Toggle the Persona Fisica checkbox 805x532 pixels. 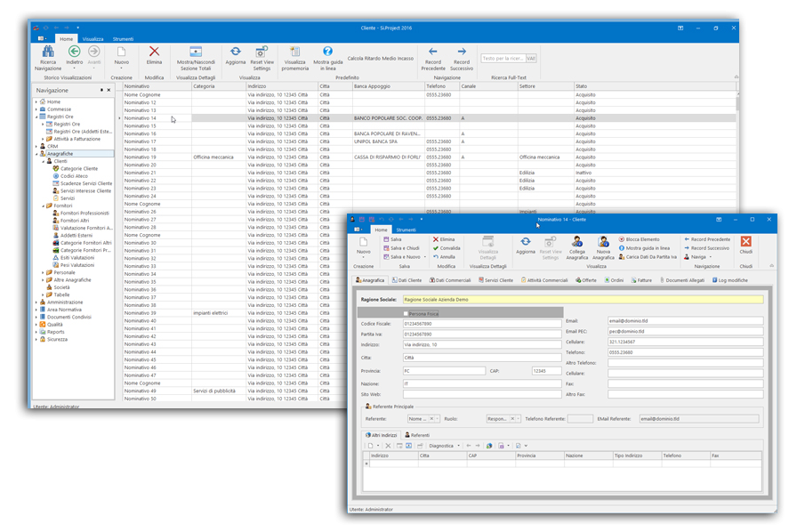(x=406, y=313)
